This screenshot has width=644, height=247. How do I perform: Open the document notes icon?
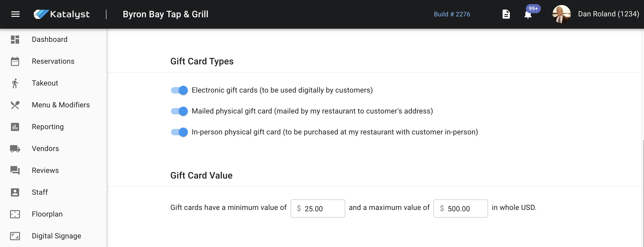click(x=506, y=14)
